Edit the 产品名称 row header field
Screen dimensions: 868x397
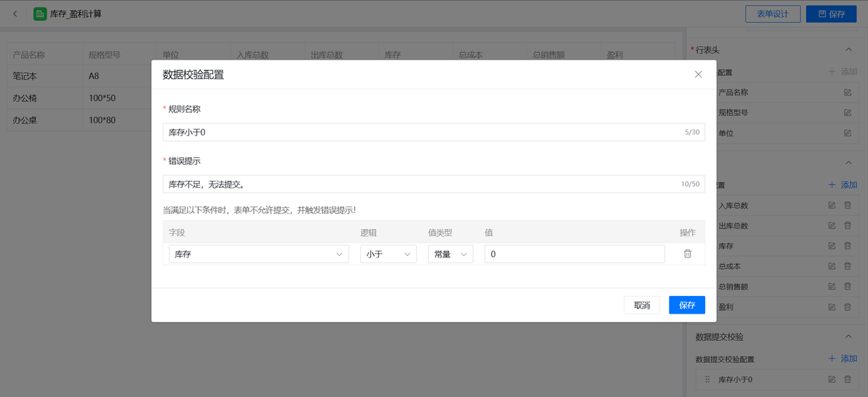click(x=847, y=92)
